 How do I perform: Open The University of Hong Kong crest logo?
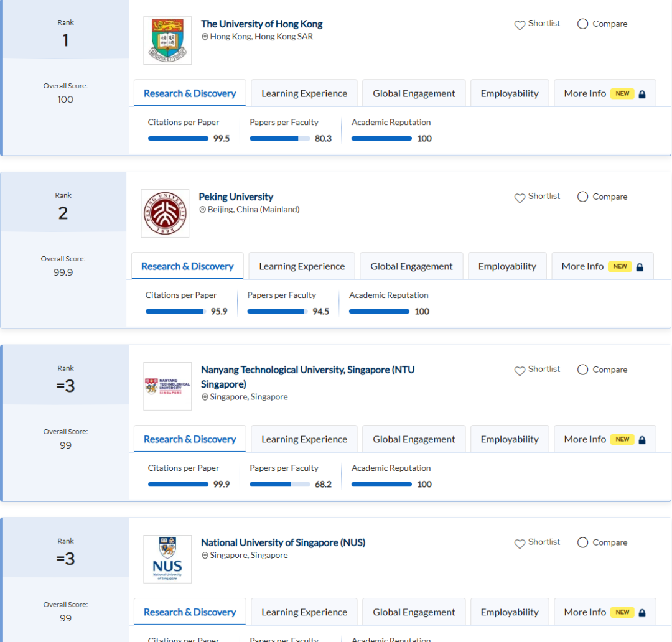click(167, 40)
